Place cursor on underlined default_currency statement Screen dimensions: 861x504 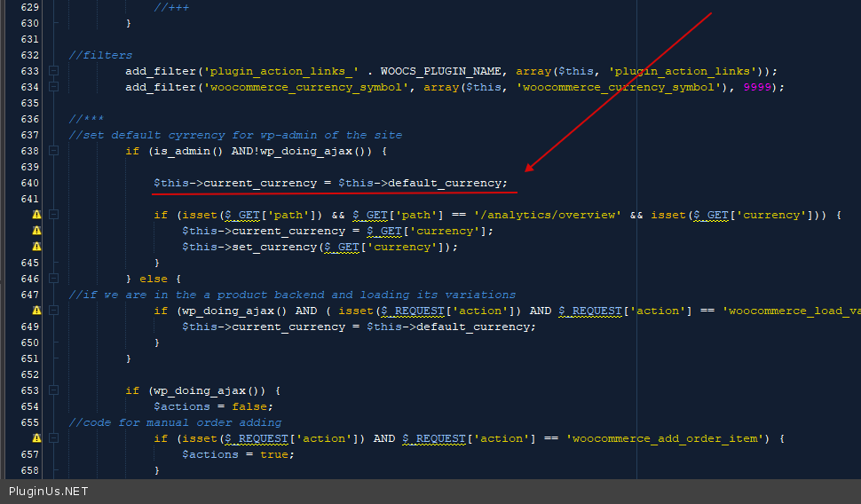[330, 183]
